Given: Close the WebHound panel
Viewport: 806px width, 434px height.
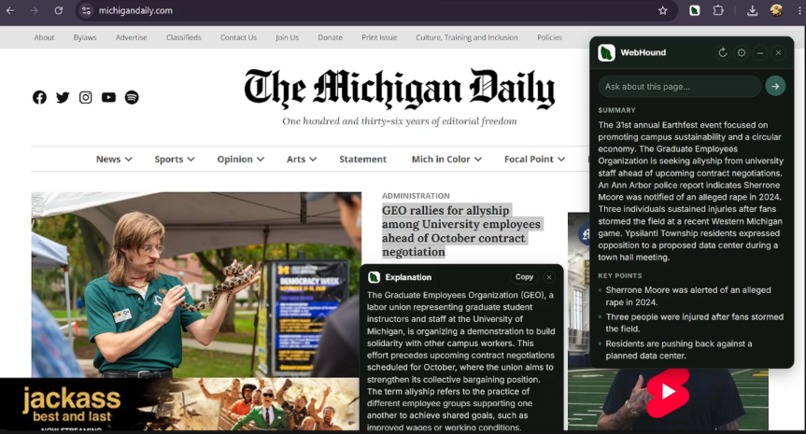Looking at the screenshot, I should point(778,52).
